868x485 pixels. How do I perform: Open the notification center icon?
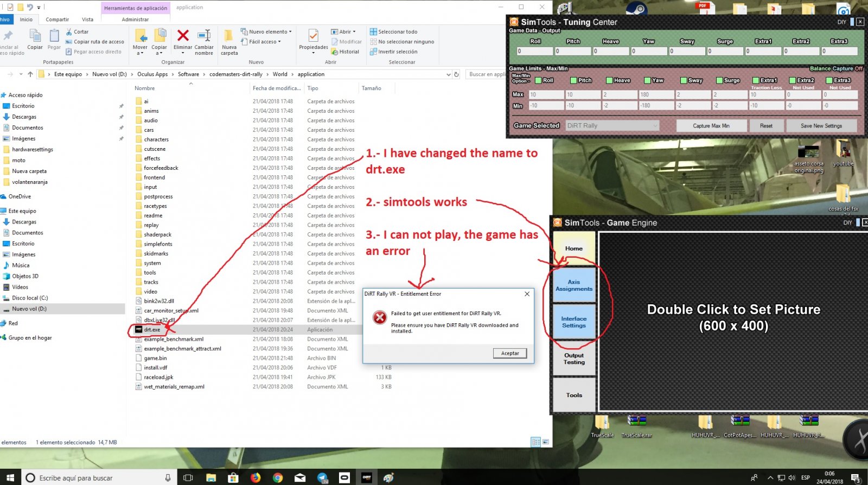point(856,478)
